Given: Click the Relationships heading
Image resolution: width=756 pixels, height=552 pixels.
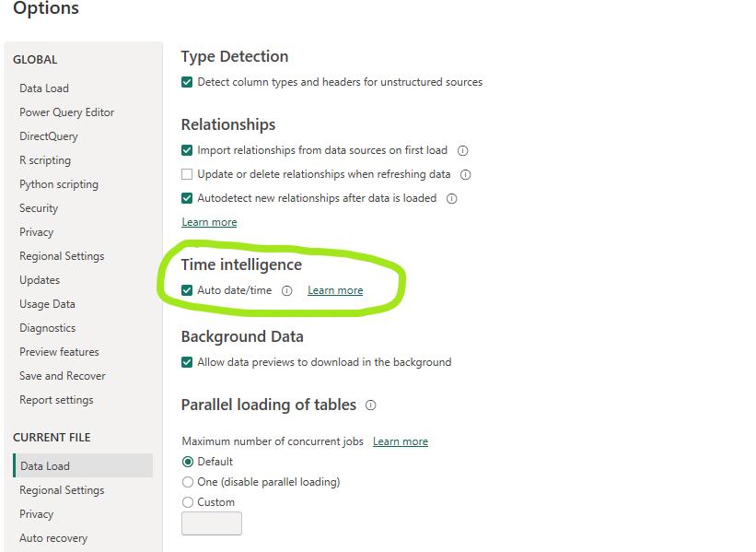Looking at the screenshot, I should click(228, 124).
